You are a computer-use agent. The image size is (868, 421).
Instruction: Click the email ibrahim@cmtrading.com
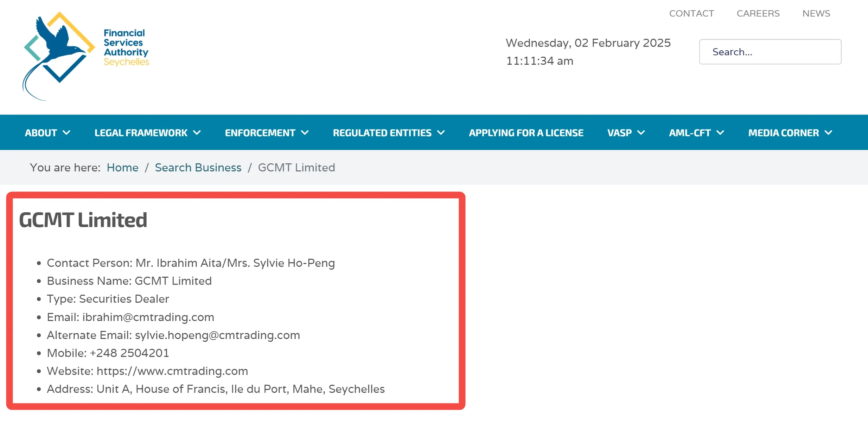click(x=148, y=317)
